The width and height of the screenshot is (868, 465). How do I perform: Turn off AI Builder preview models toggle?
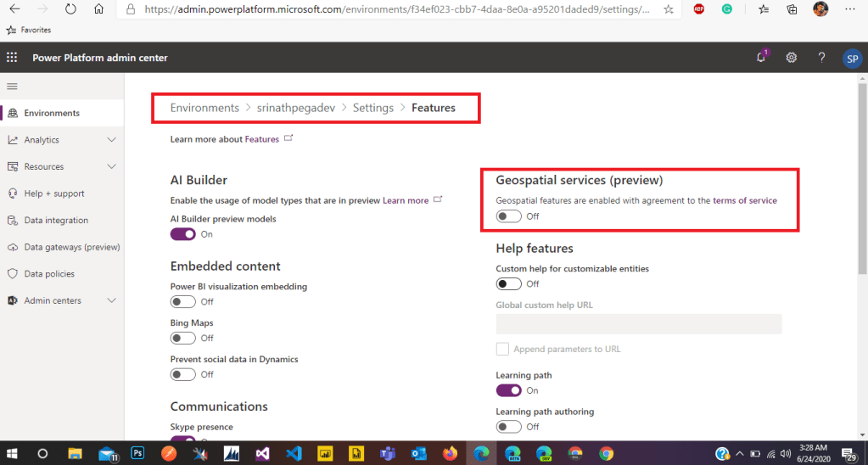(182, 234)
